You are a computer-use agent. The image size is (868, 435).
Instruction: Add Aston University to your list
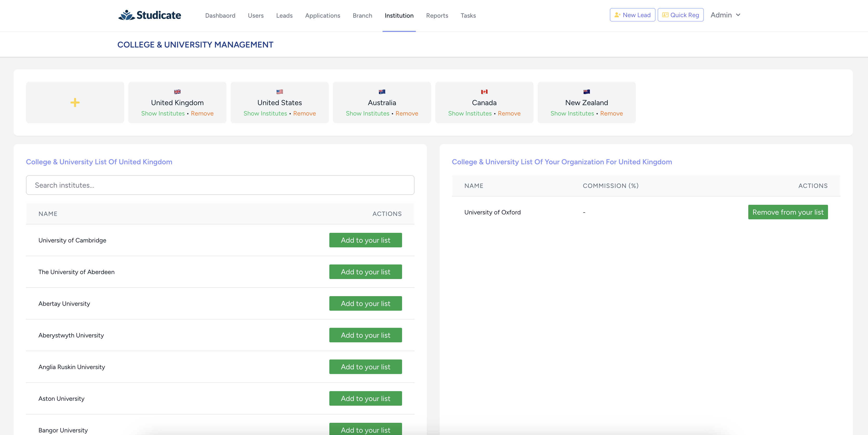pos(365,398)
